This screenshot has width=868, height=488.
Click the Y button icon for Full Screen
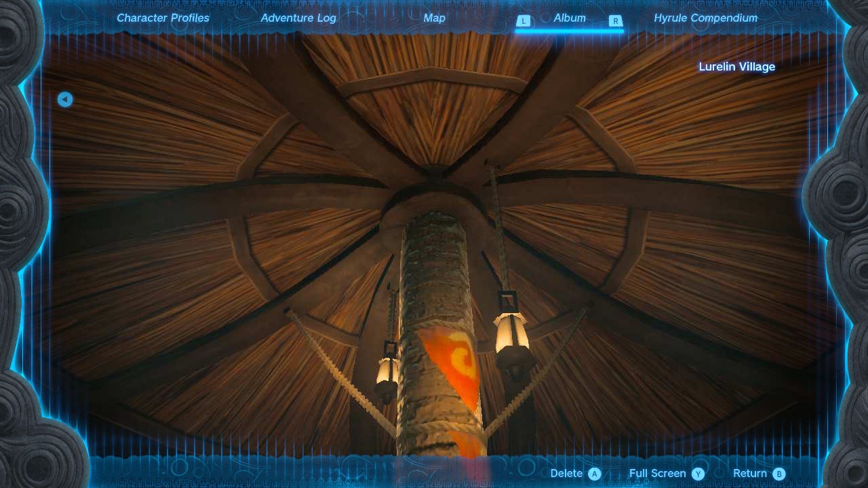coord(698,474)
